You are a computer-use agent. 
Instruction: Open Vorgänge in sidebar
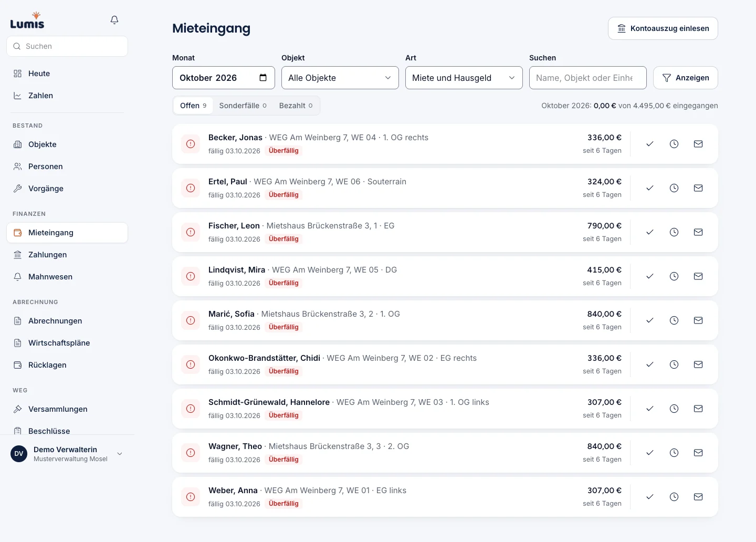tap(67, 189)
